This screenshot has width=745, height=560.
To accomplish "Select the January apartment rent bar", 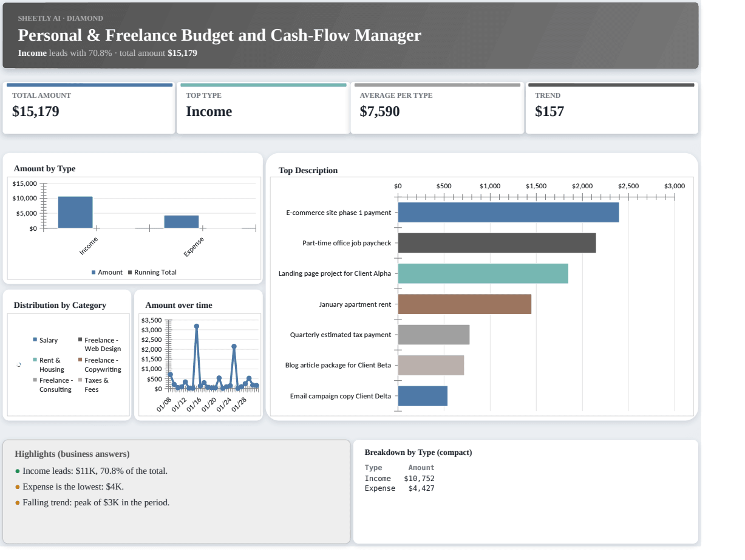I will click(x=464, y=304).
